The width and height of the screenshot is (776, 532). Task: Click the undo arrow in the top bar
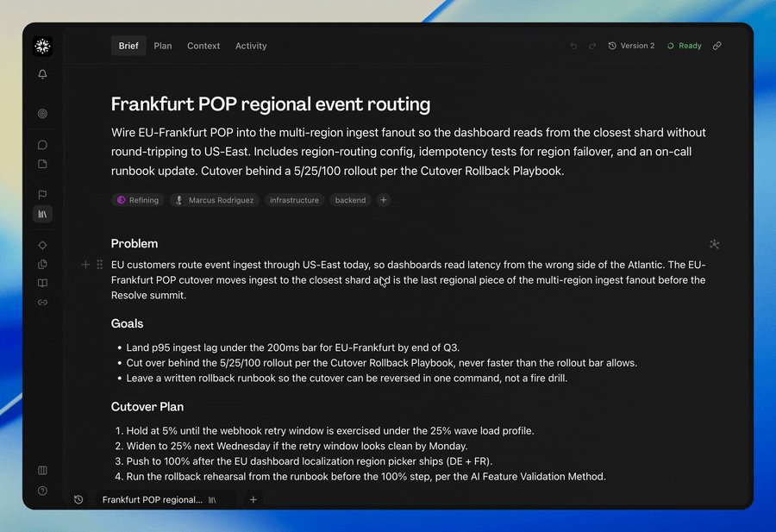[573, 46]
